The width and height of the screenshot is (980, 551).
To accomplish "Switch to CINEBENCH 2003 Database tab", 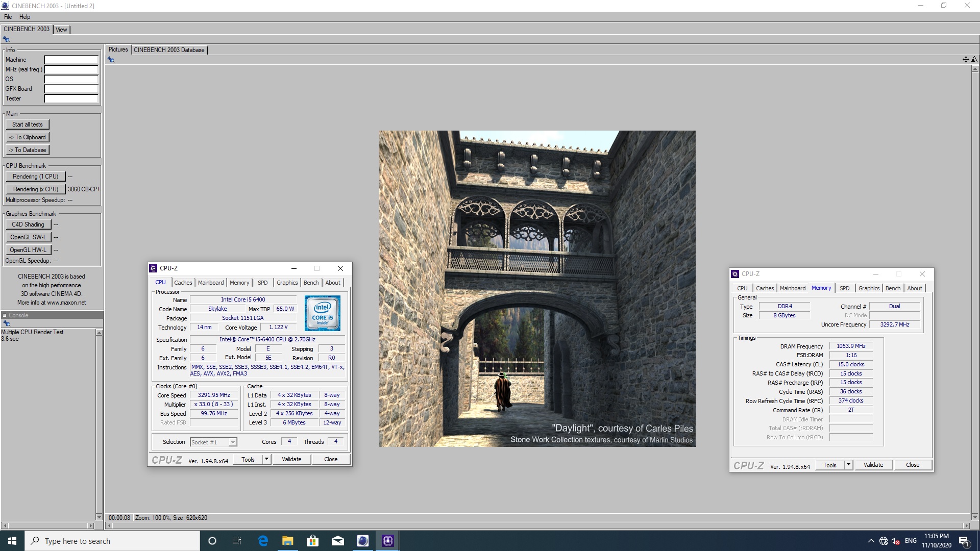I will point(169,50).
